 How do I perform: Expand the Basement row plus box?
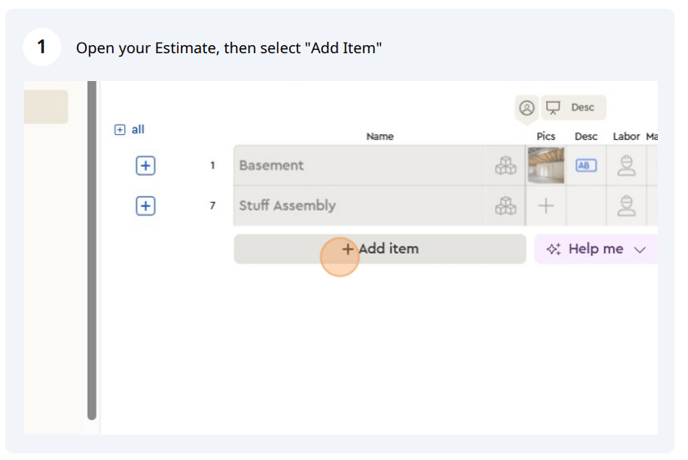[x=145, y=165]
